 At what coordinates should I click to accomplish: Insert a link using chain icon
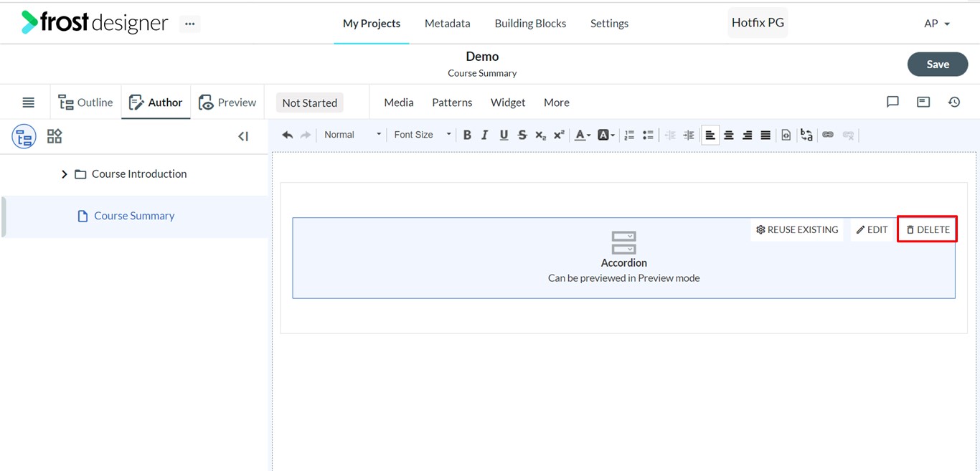(828, 135)
